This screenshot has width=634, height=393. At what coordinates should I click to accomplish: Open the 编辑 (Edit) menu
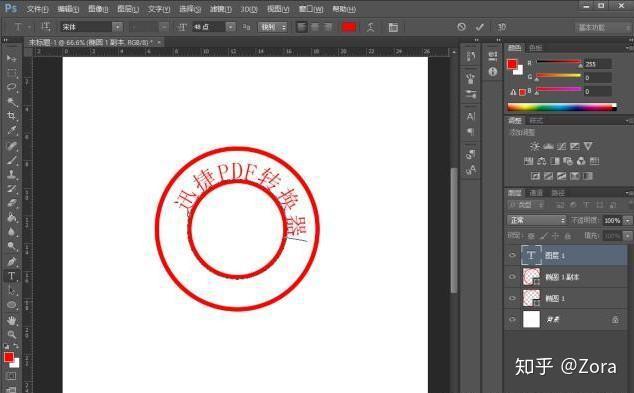click(x=68, y=9)
